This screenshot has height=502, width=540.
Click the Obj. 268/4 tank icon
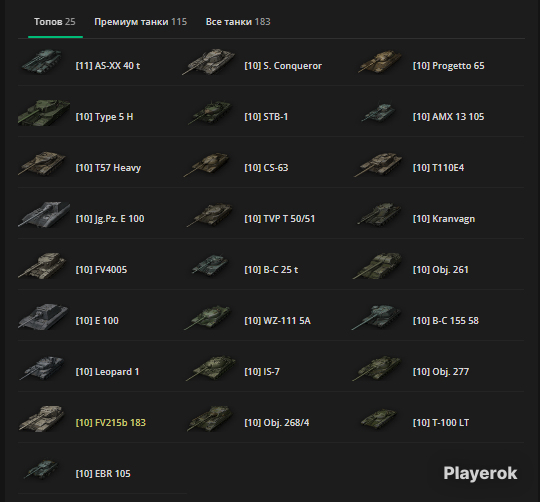point(210,418)
